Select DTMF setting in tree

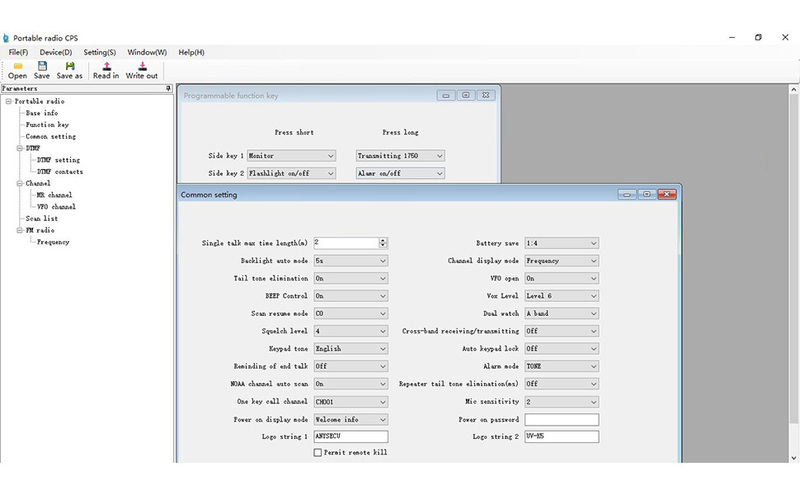coord(58,160)
